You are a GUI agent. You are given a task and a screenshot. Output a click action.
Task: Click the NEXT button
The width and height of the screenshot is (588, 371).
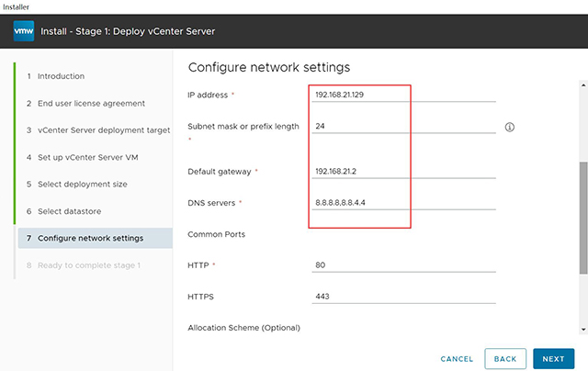point(553,359)
